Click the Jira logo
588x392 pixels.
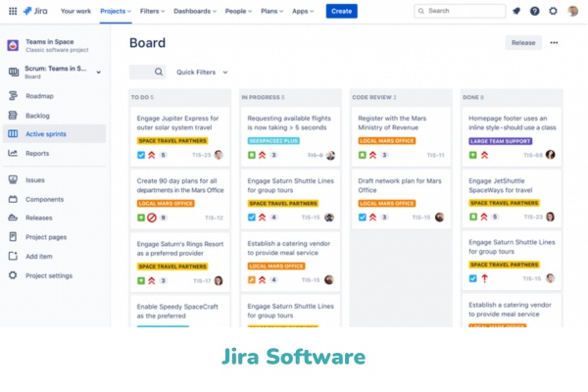(x=35, y=11)
